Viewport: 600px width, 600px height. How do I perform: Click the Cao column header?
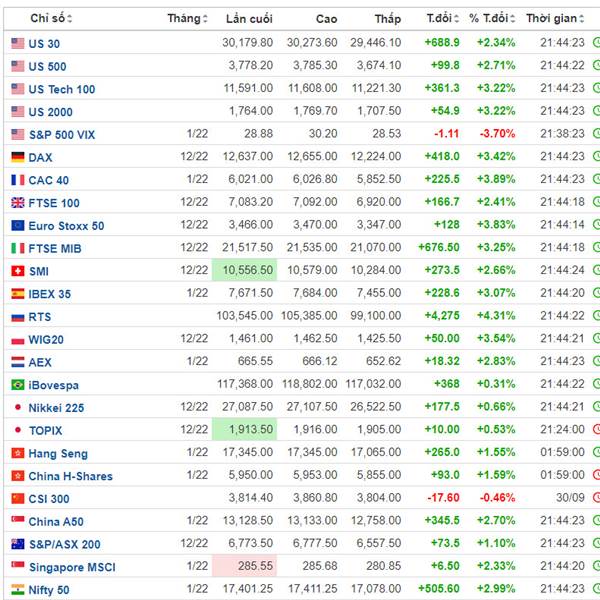click(x=326, y=19)
